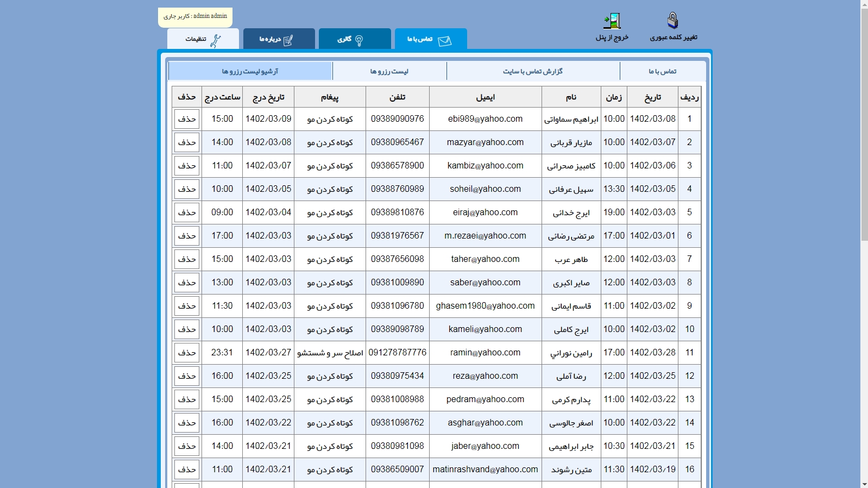Click email ebi989@yahoo.com cell
This screenshot has height=488, width=868.
point(486,119)
